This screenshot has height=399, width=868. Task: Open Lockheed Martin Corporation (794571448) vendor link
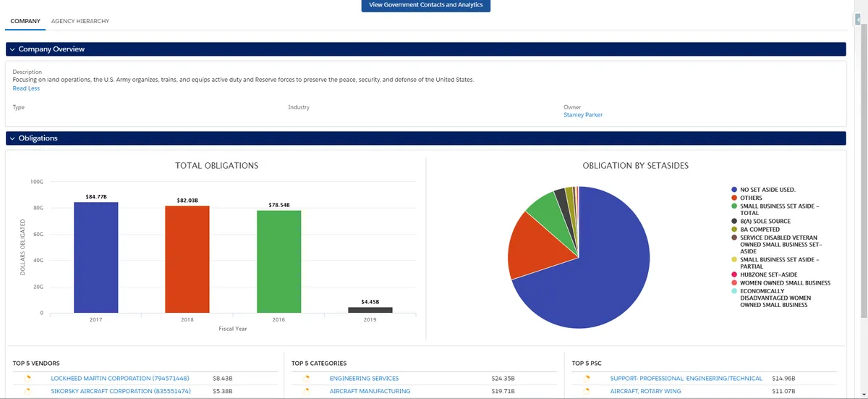pyautogui.click(x=120, y=378)
